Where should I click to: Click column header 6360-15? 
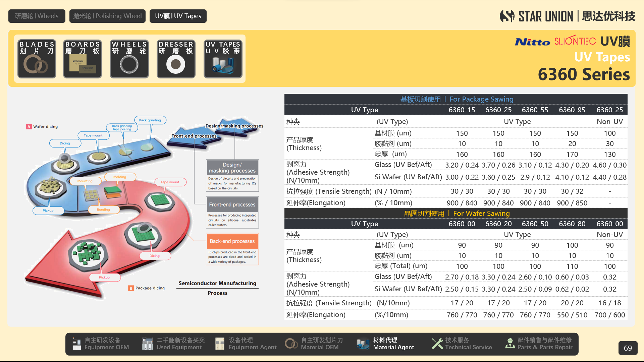coord(462,110)
